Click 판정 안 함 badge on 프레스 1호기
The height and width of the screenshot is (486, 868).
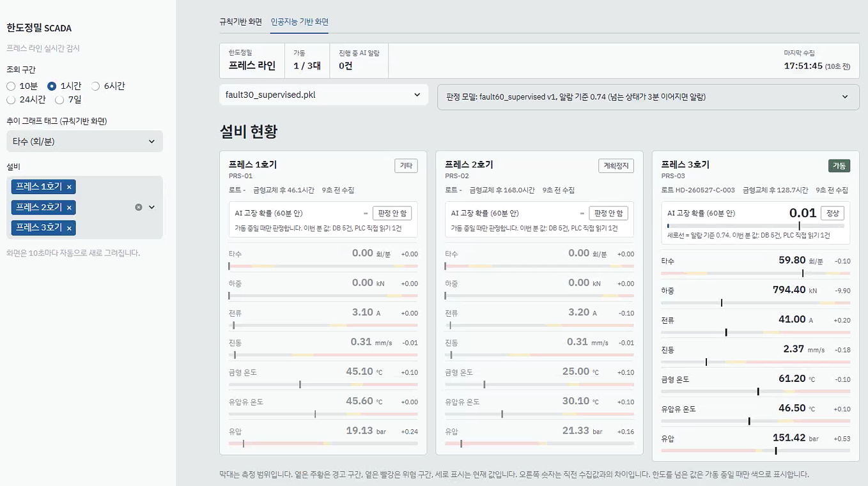point(392,213)
